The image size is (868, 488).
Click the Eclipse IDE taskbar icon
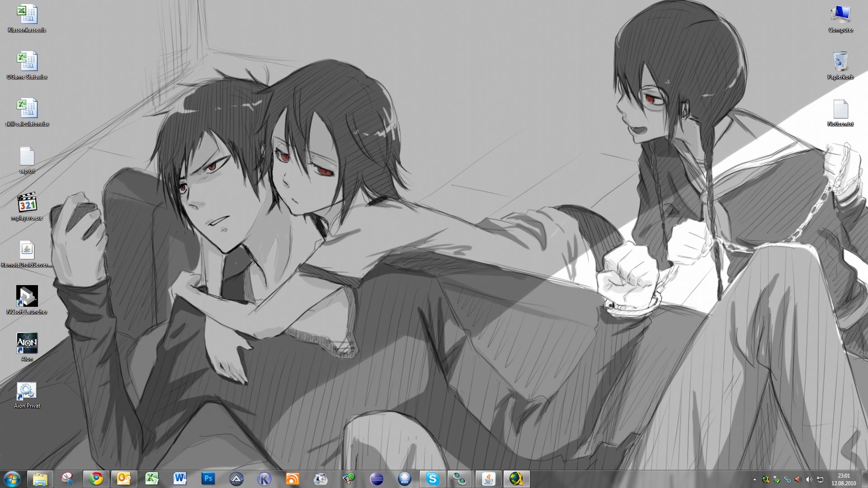[376, 479]
